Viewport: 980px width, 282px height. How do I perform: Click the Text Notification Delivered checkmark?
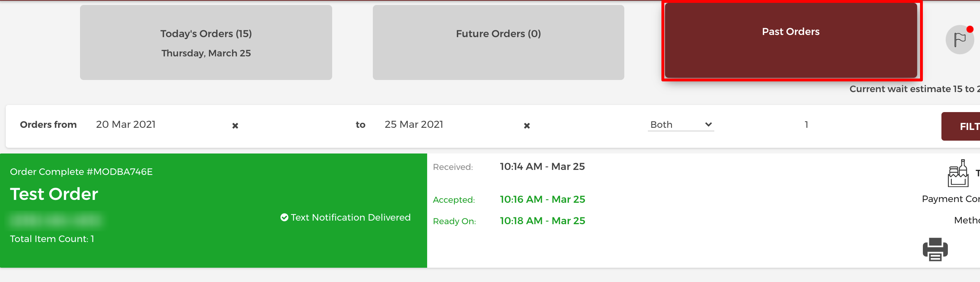pos(284,217)
